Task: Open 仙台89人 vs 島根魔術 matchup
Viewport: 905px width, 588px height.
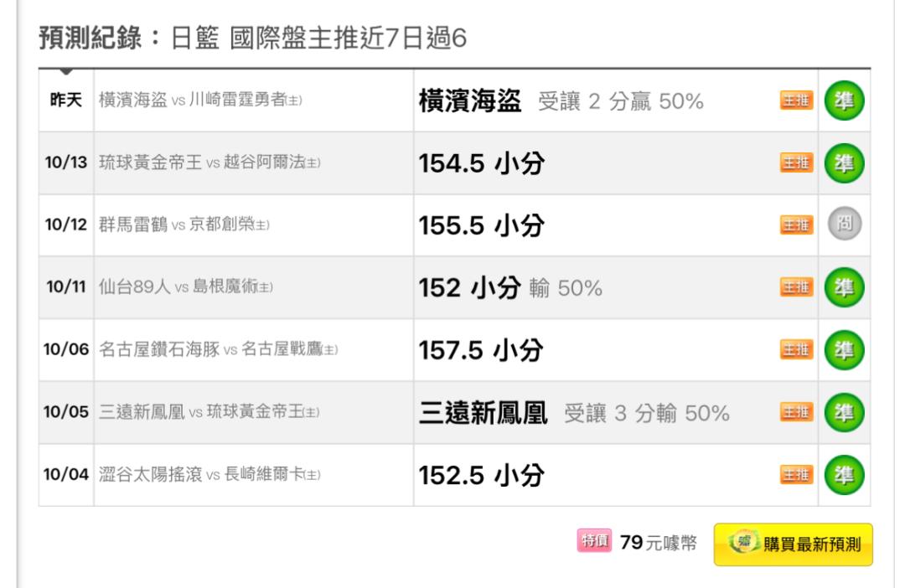Action: [x=186, y=286]
